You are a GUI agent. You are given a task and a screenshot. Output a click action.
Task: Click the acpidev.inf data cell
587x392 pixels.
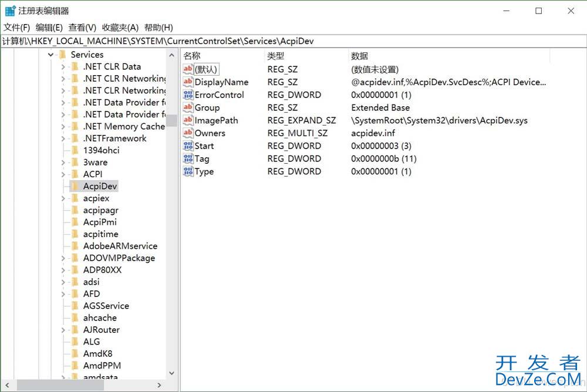(373, 133)
